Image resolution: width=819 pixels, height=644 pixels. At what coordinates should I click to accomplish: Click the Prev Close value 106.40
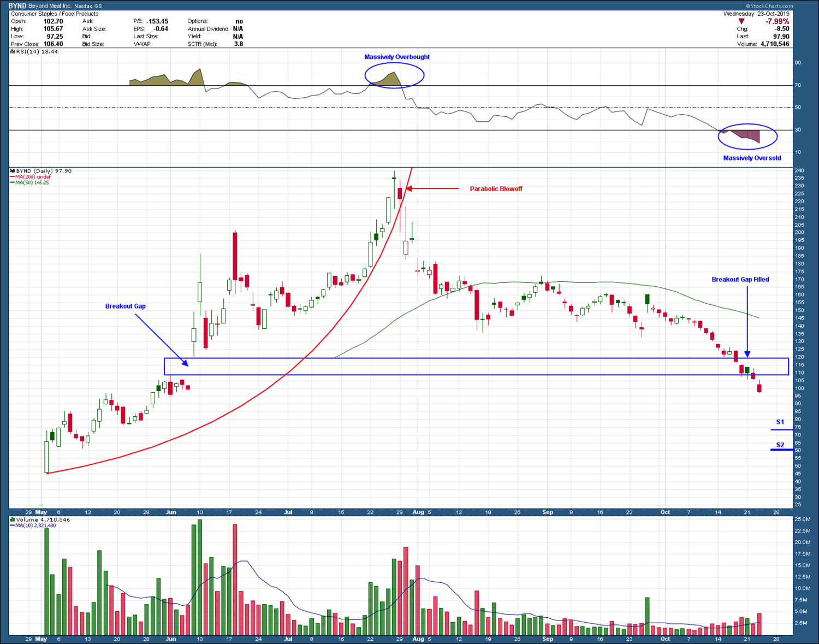coord(53,44)
